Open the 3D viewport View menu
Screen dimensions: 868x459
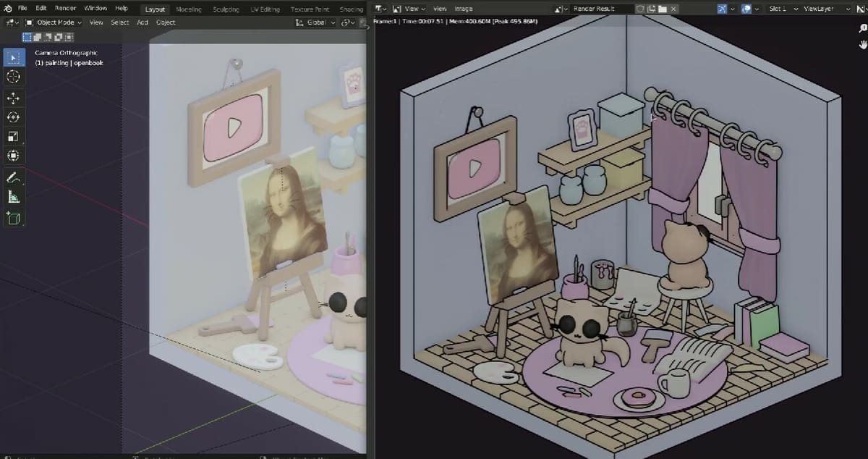[96, 22]
